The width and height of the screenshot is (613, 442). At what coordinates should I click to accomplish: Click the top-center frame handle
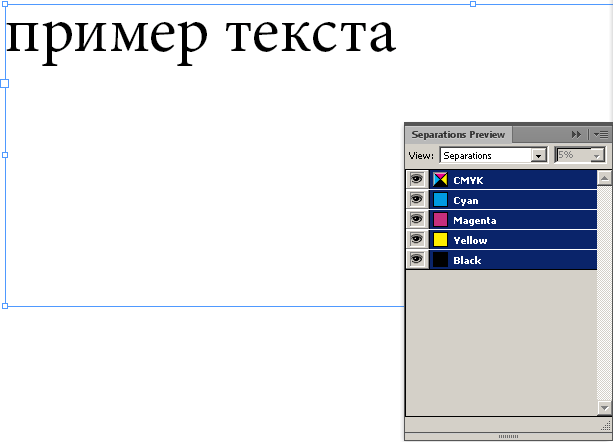473,4
